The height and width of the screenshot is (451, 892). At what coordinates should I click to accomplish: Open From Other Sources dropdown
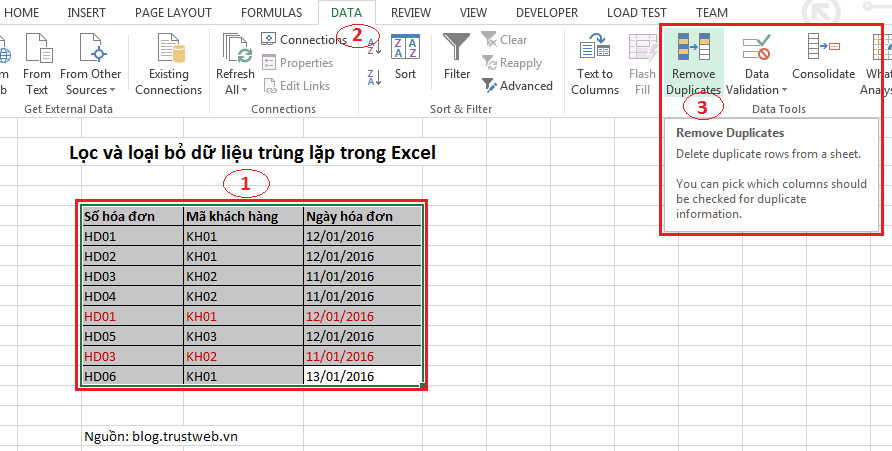[90, 64]
